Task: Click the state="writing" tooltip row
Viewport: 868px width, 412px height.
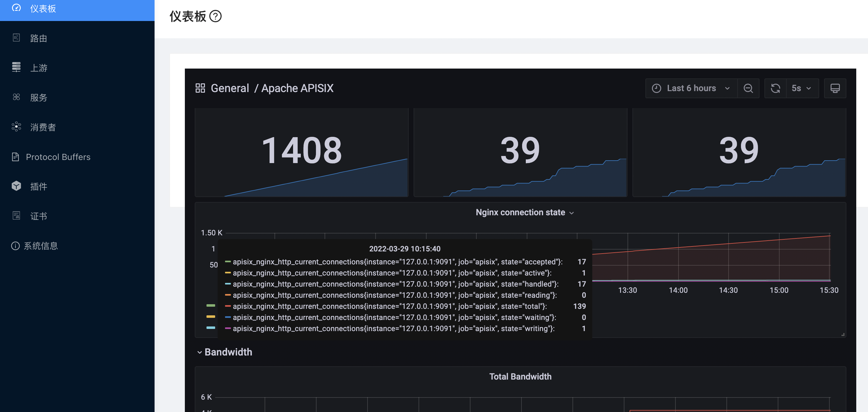Action: (x=405, y=329)
